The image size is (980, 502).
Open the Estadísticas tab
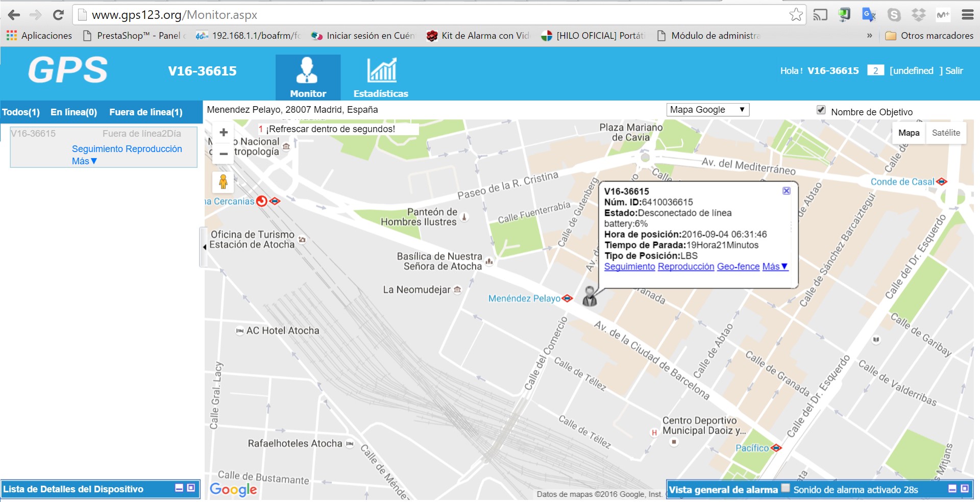pos(381,77)
